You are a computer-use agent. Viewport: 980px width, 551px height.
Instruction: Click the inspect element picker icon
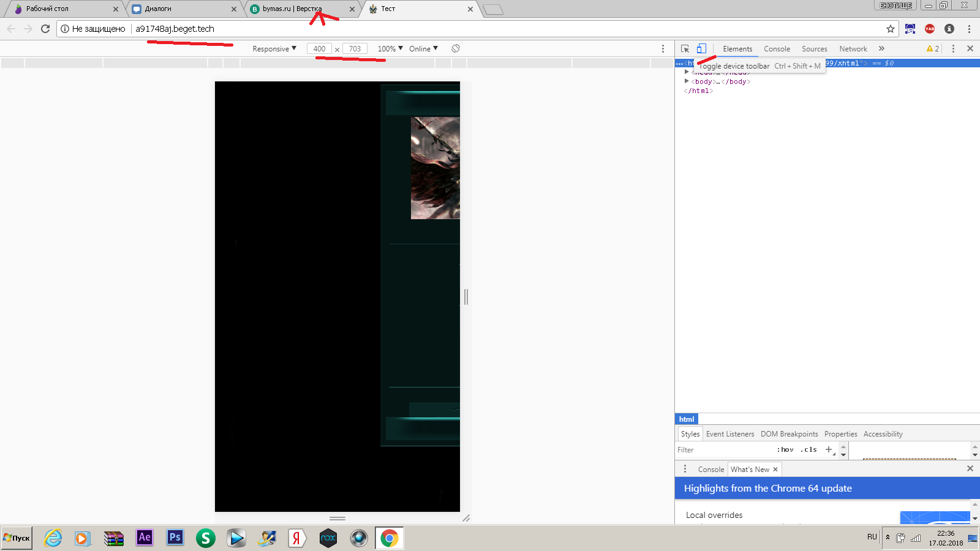point(685,48)
